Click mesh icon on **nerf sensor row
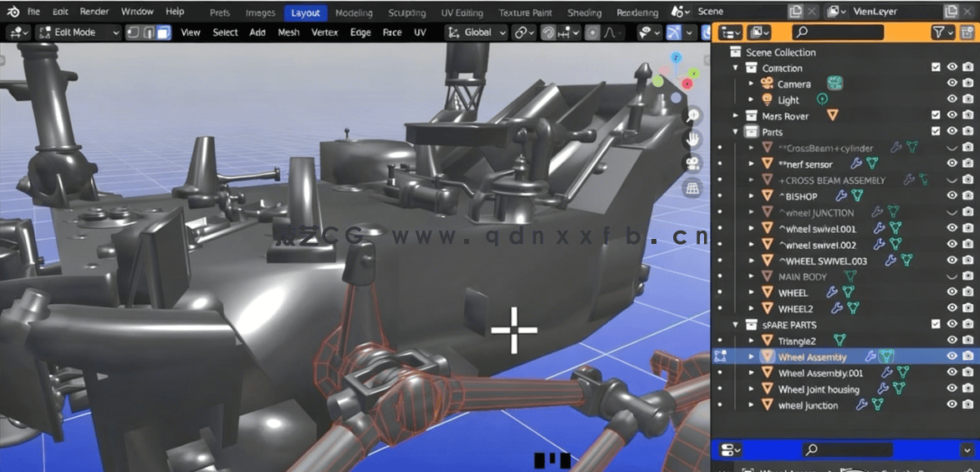Screen dimensions: 980x472 pos(872,164)
